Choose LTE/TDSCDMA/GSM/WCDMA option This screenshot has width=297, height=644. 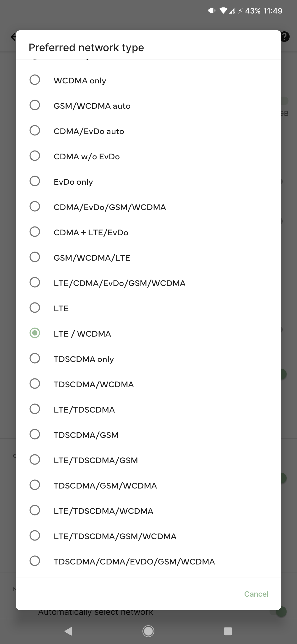click(x=35, y=536)
